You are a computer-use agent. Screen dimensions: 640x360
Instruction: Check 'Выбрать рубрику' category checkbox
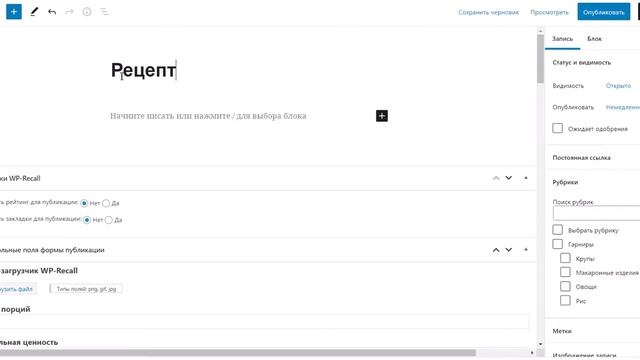pos(558,230)
